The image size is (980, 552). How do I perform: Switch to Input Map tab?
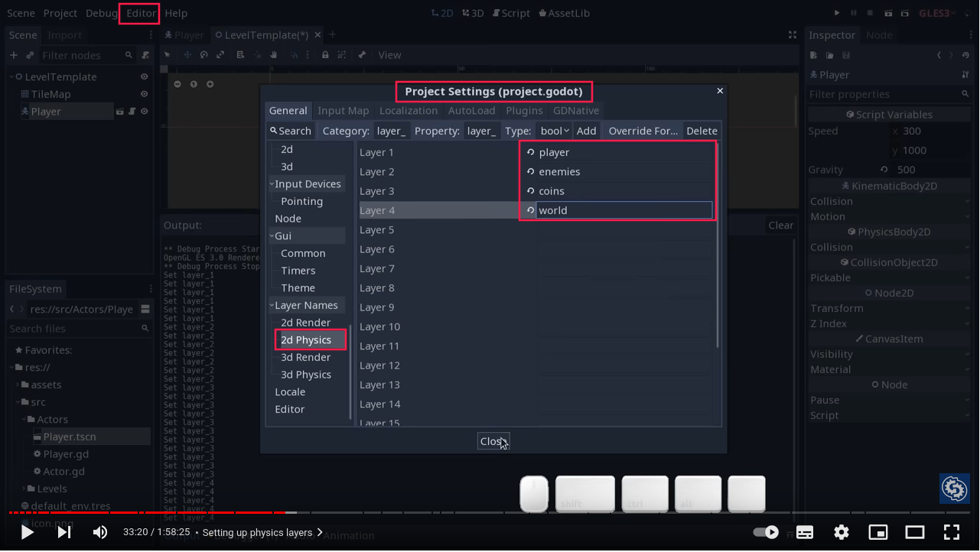pos(343,111)
